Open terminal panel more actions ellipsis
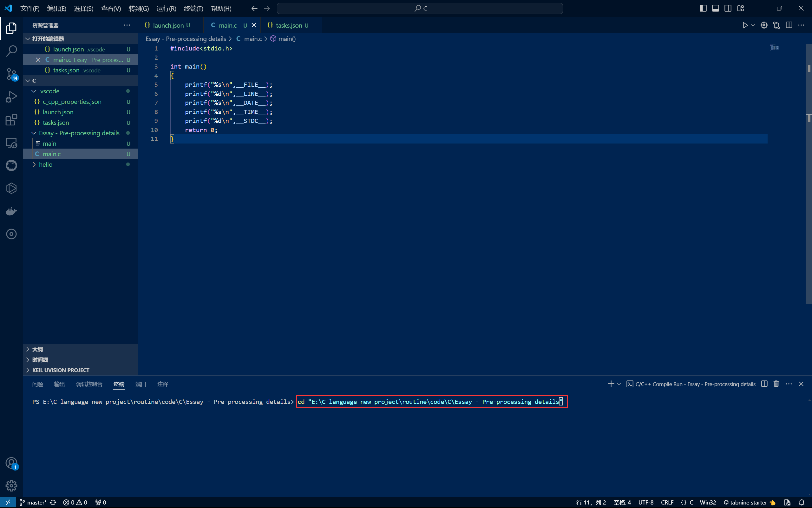Screen dimensions: 812x508 point(789,384)
